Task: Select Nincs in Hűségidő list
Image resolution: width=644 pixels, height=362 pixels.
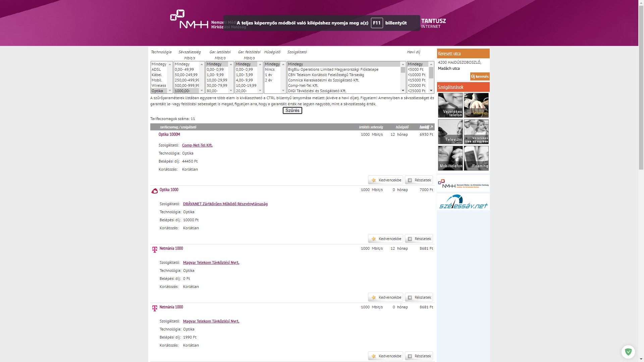Action: [272, 69]
